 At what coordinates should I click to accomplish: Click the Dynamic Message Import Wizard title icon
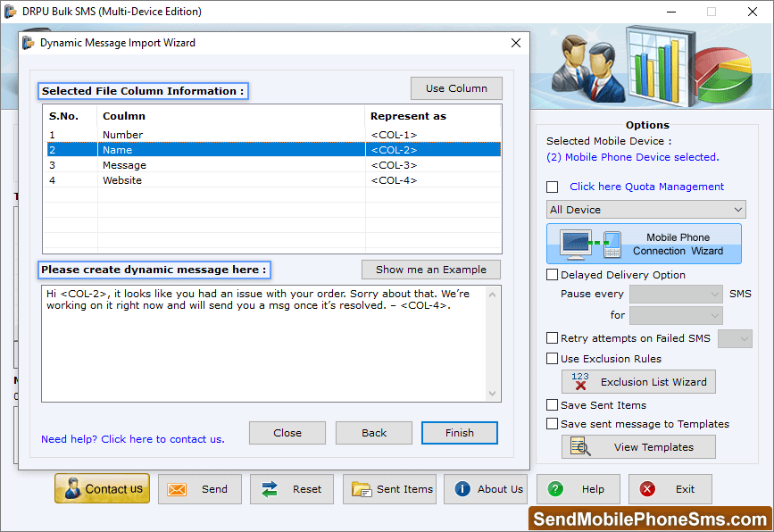tap(29, 43)
